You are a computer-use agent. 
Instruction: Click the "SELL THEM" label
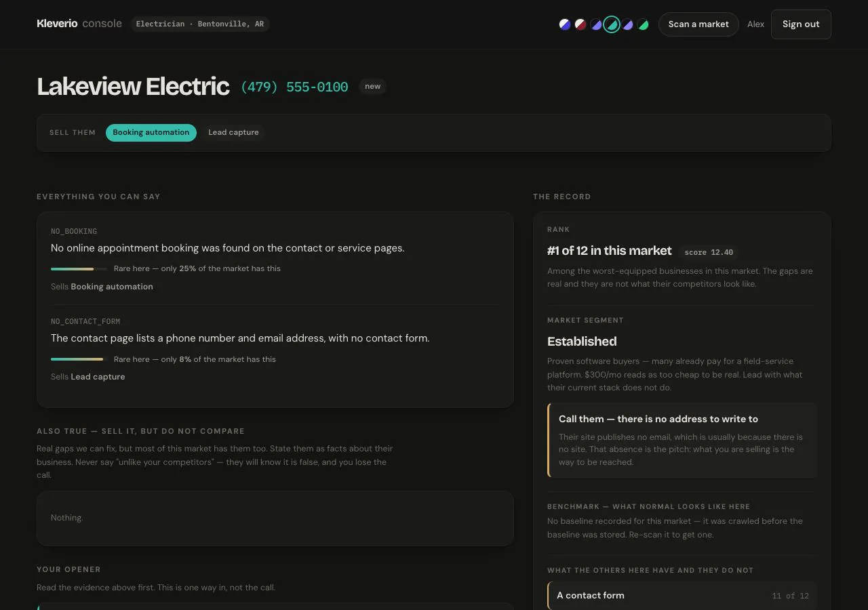pyautogui.click(x=73, y=133)
